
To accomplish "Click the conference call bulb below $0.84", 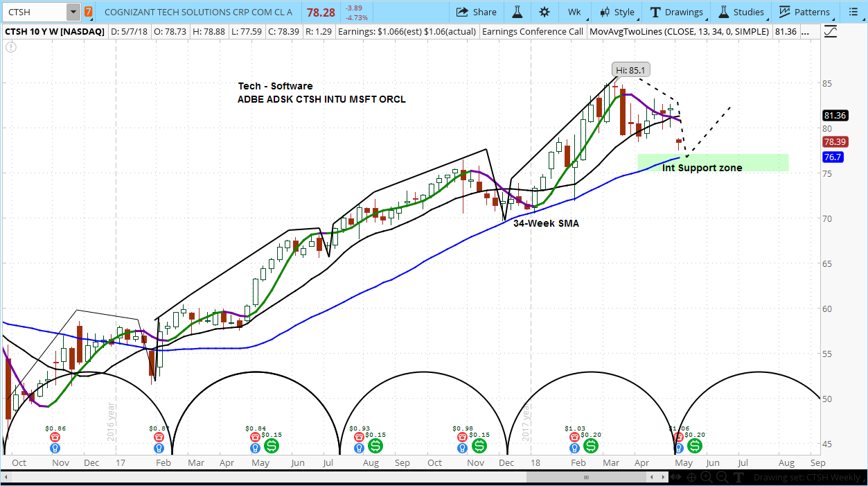I will tap(256, 449).
